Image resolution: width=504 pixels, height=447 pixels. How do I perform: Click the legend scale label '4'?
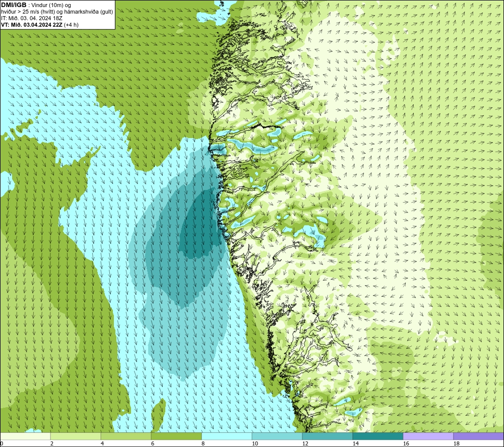(102, 443)
